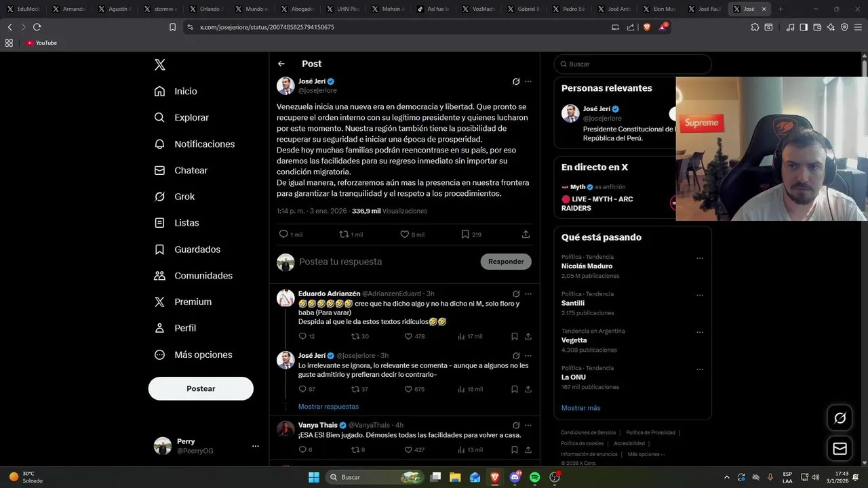Click reply icon on main post
Screen dimensions: 868x488
(x=283, y=234)
